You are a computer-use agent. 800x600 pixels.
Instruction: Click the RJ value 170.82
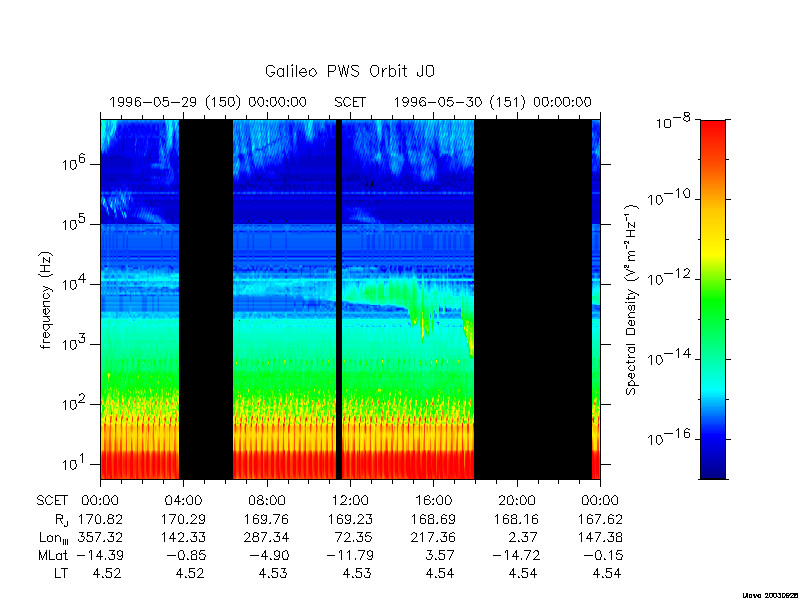[x=100, y=519]
